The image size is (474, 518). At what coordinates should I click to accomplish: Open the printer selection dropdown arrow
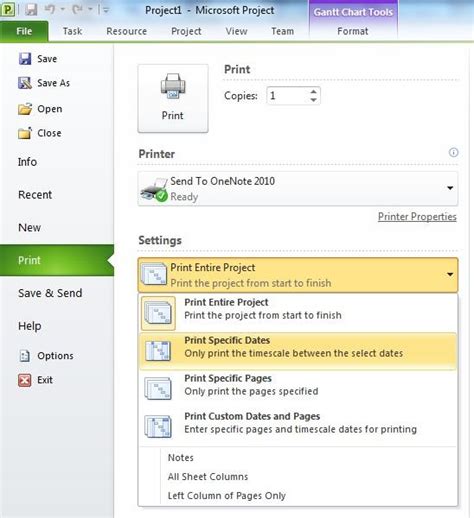point(450,188)
